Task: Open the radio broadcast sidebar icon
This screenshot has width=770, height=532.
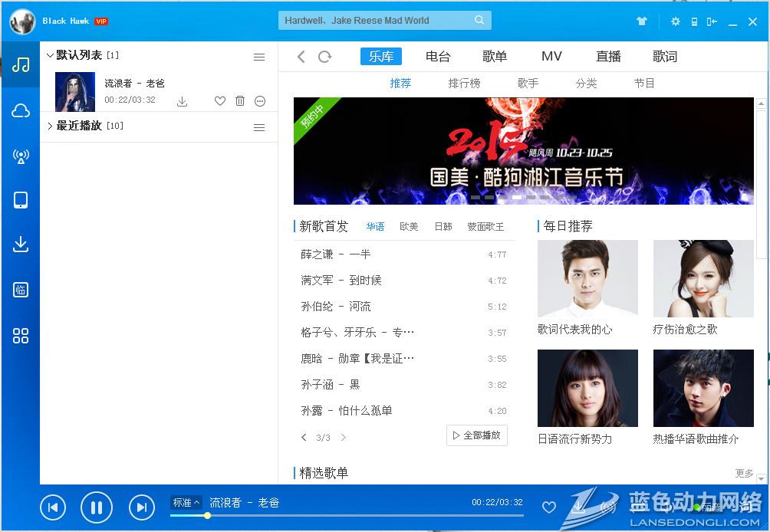Action: (21, 156)
